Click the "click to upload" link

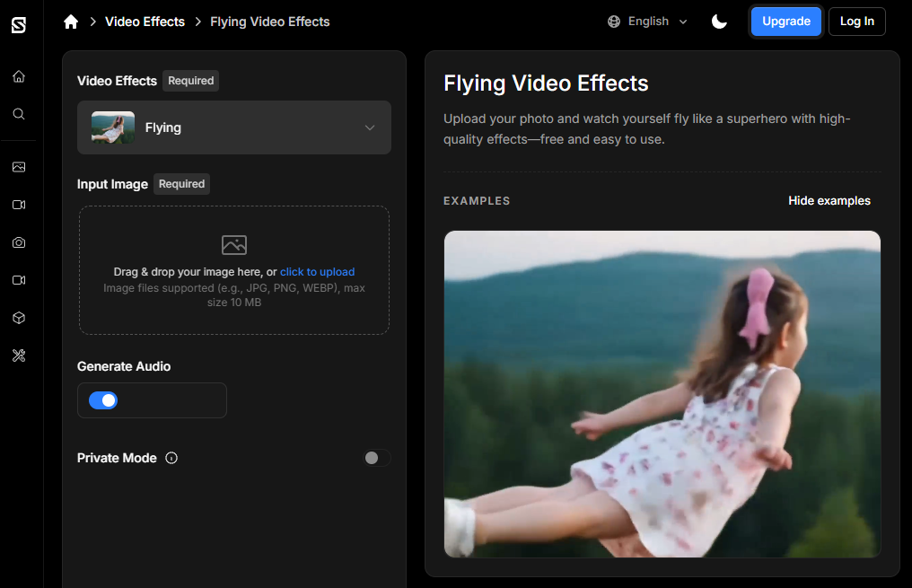[317, 272]
